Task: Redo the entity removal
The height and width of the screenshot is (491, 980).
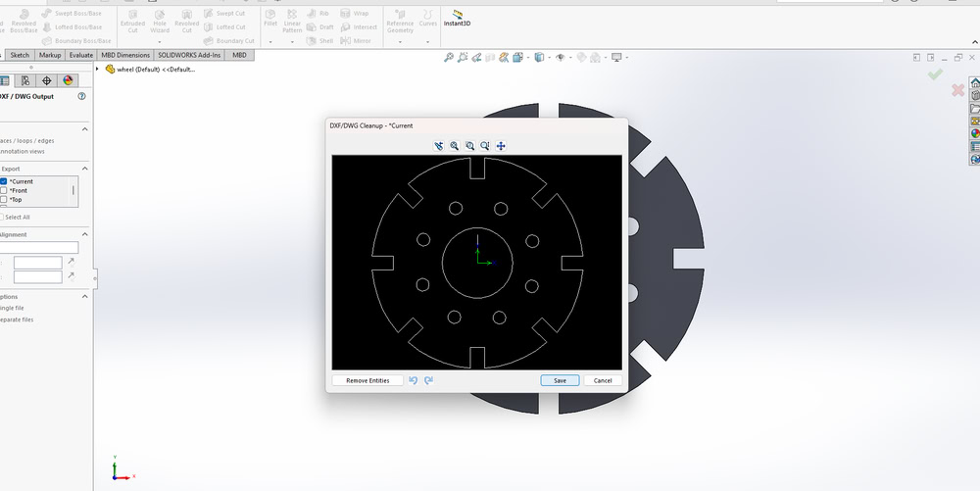Action: (429, 380)
